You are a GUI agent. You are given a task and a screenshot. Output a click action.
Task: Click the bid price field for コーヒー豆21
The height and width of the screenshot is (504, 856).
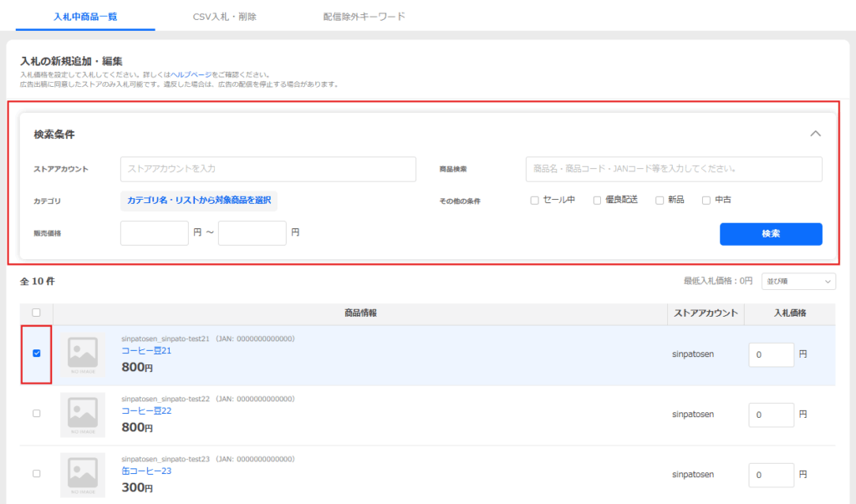[x=771, y=354]
